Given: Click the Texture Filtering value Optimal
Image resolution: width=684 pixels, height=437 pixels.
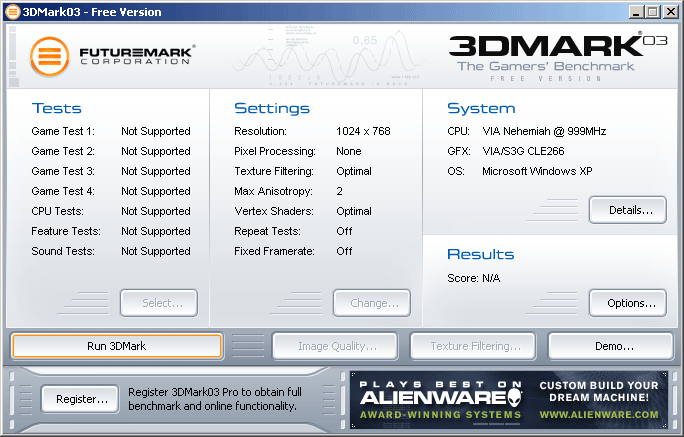Looking at the screenshot, I should (354, 171).
